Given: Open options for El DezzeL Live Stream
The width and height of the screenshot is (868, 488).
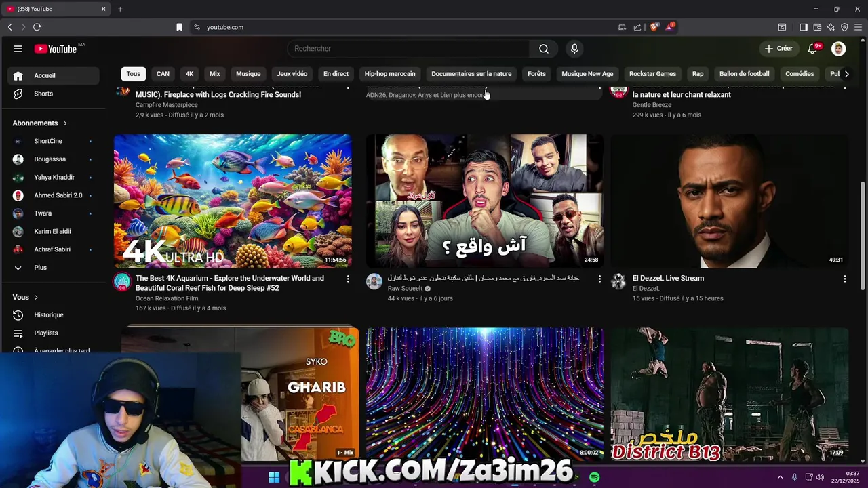Looking at the screenshot, I should [x=844, y=279].
